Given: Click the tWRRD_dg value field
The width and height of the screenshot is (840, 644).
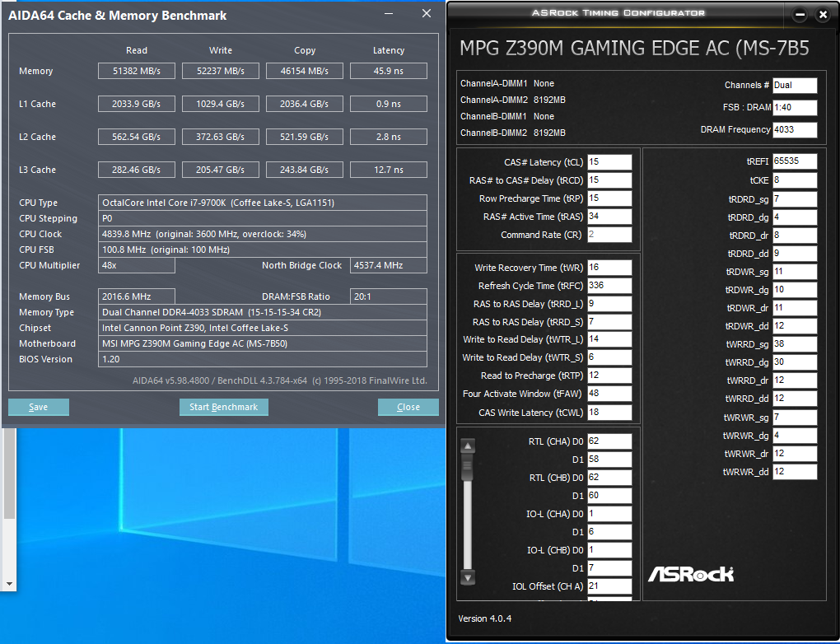Looking at the screenshot, I should coord(795,362).
